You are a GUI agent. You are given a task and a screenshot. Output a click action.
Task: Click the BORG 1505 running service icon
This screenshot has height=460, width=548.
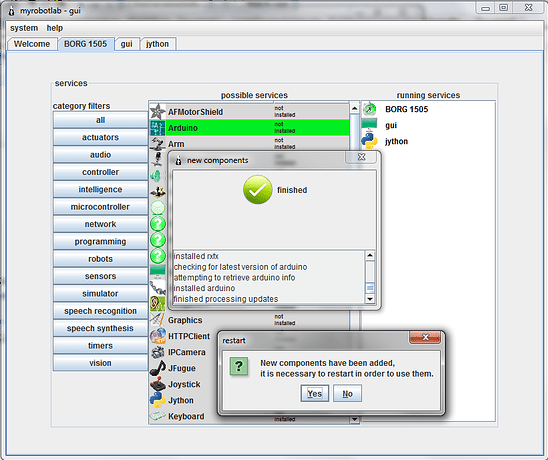point(369,109)
